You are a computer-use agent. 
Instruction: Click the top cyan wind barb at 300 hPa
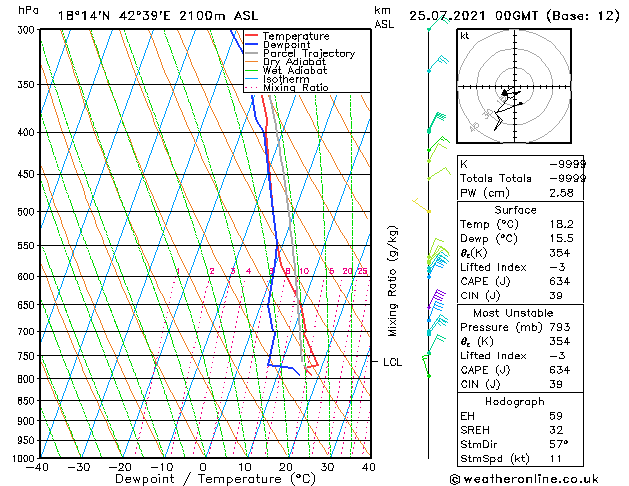(438, 22)
